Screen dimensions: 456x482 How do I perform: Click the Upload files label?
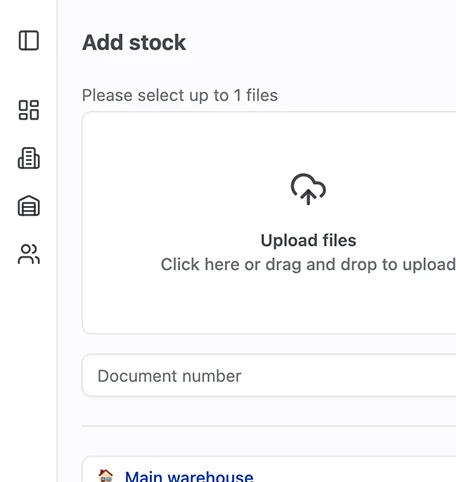click(x=308, y=240)
